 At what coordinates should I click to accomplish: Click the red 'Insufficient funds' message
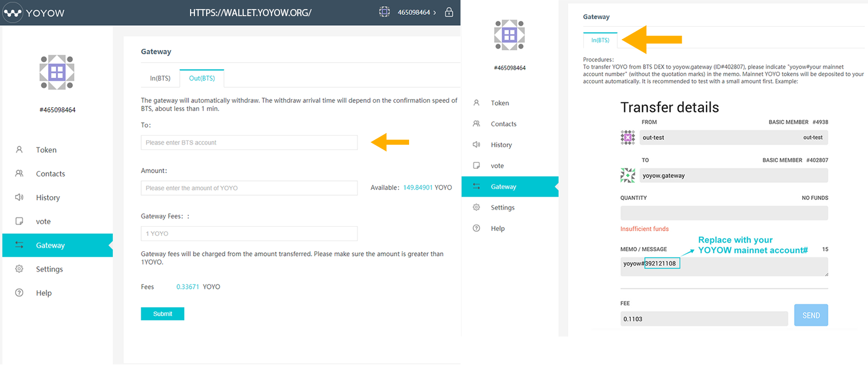[644, 229]
